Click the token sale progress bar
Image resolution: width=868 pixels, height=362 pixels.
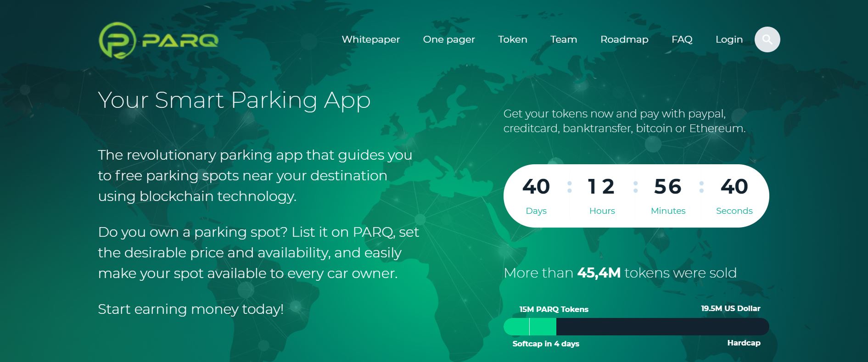(x=636, y=327)
